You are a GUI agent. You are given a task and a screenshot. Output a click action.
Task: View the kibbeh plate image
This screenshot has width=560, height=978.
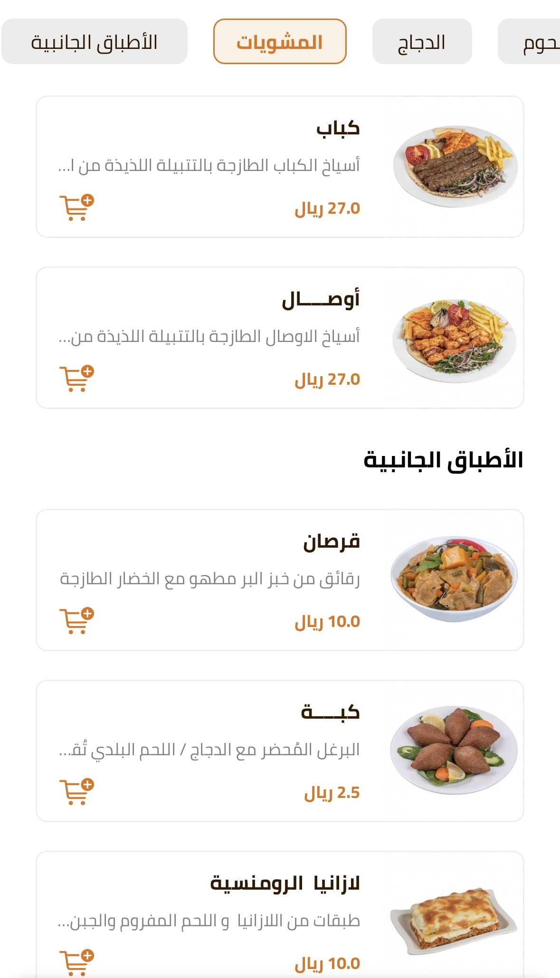(455, 750)
